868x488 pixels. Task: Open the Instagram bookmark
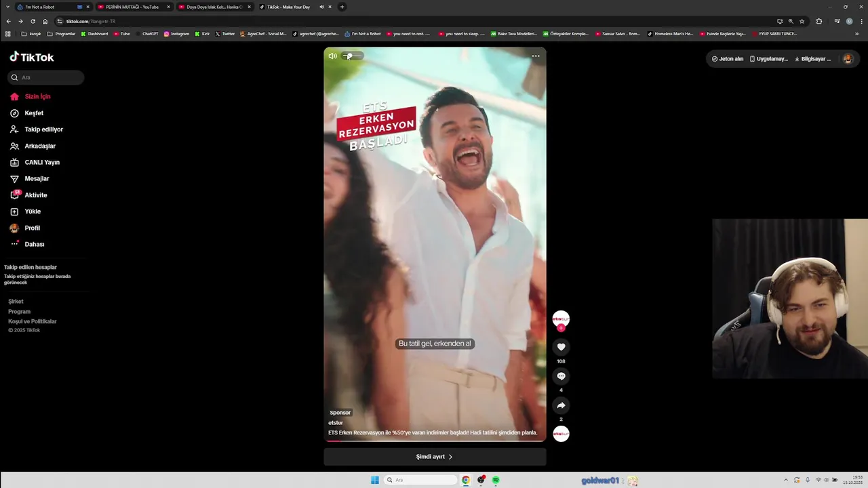click(x=176, y=34)
